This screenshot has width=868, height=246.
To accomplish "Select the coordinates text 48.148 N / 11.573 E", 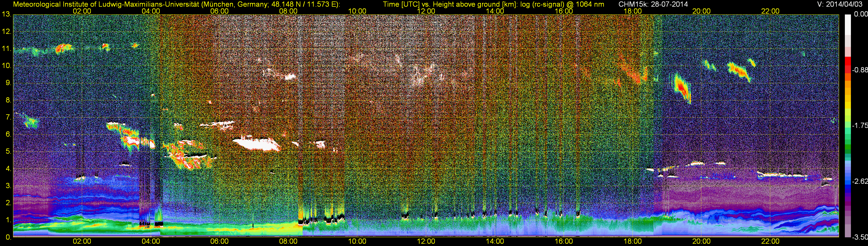I will [304, 4].
